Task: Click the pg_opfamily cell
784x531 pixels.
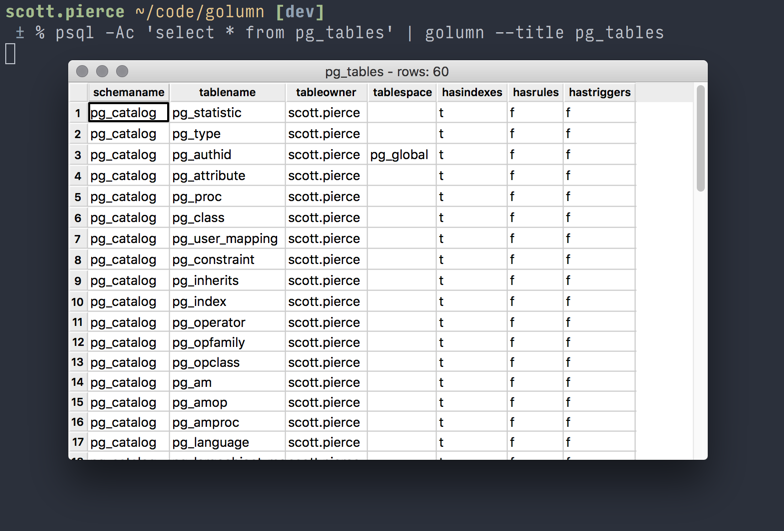Action: coord(228,342)
